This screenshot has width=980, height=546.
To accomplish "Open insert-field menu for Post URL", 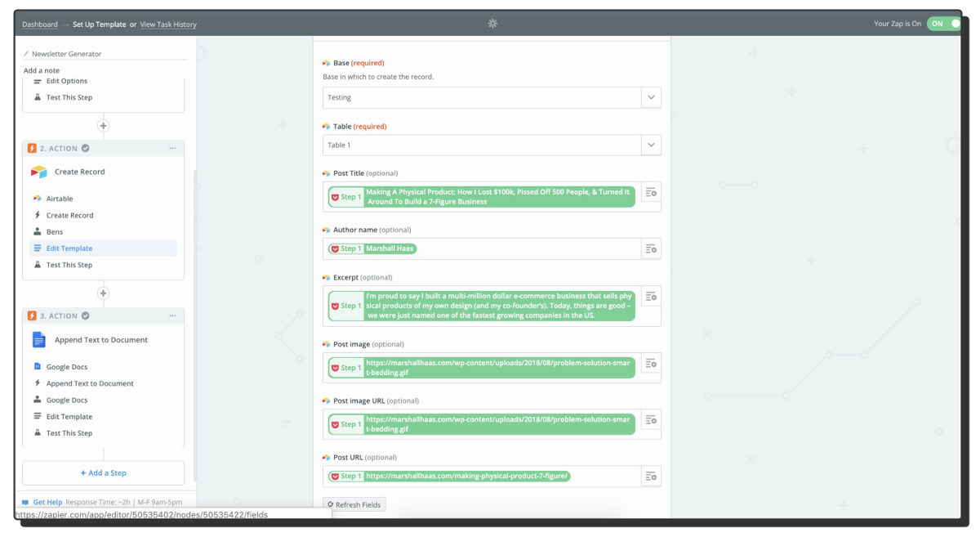I will pos(651,476).
